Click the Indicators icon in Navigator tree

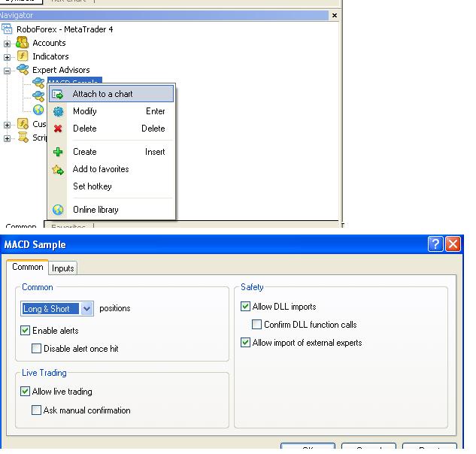(23, 56)
